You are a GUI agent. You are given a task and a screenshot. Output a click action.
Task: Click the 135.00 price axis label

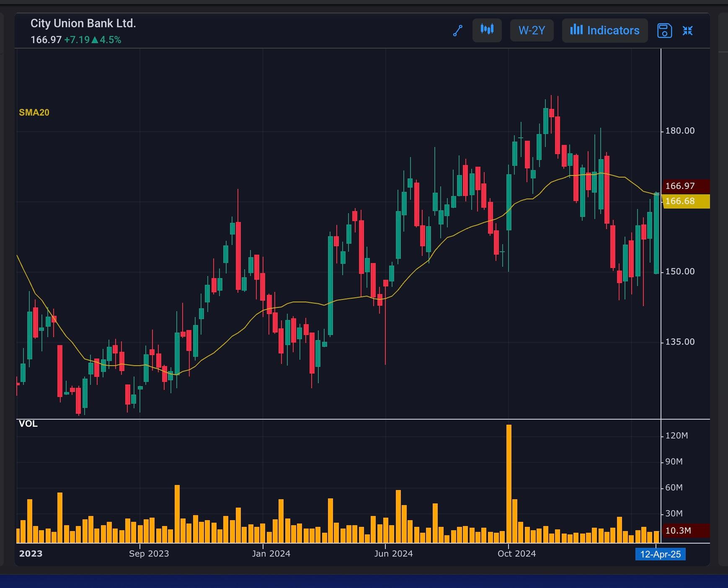coord(680,342)
